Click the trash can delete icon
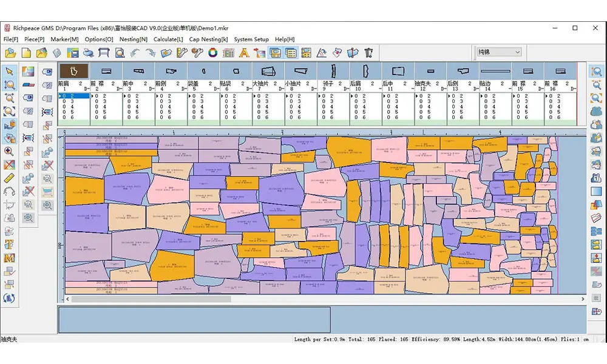 point(368,53)
